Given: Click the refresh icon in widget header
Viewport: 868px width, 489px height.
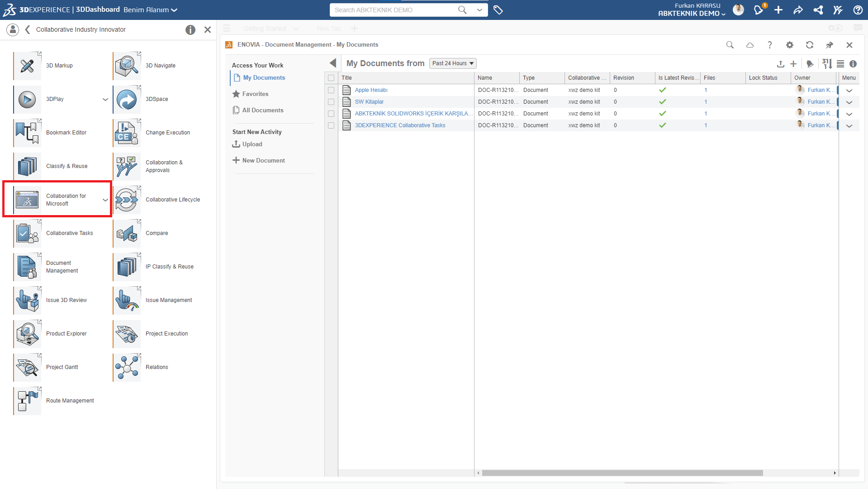Looking at the screenshot, I should [x=809, y=45].
